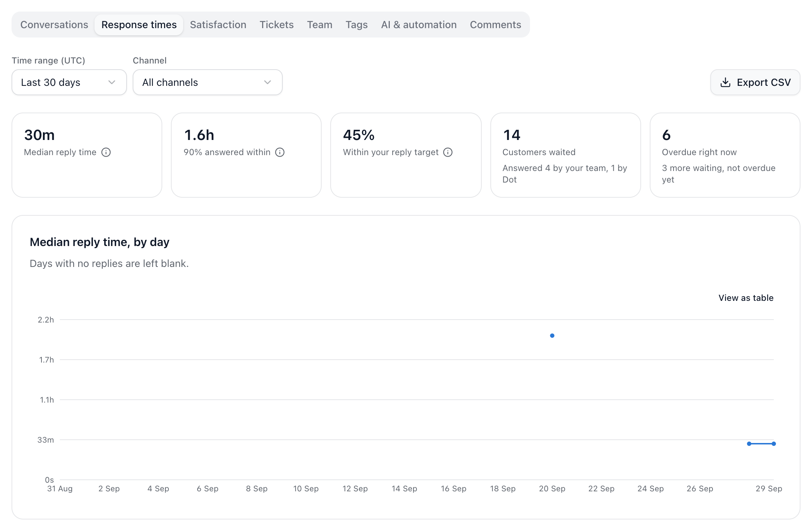Switch to the Conversations tab

click(x=54, y=25)
